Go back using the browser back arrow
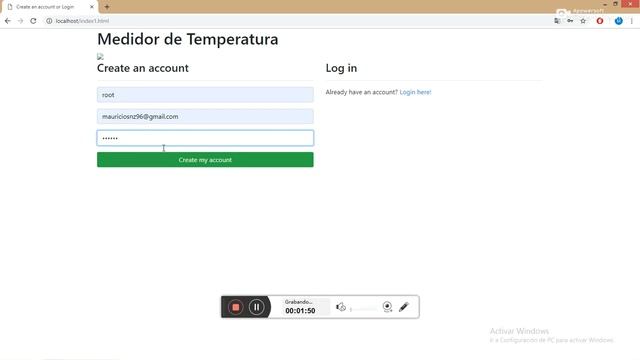The height and width of the screenshot is (360, 640). tap(8, 21)
